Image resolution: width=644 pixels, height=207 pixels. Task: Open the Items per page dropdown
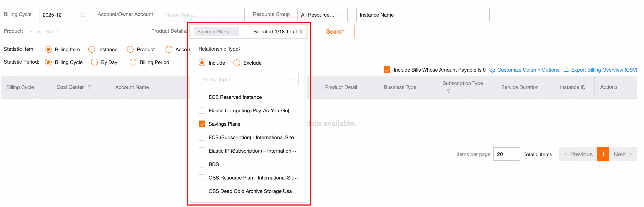(506, 154)
